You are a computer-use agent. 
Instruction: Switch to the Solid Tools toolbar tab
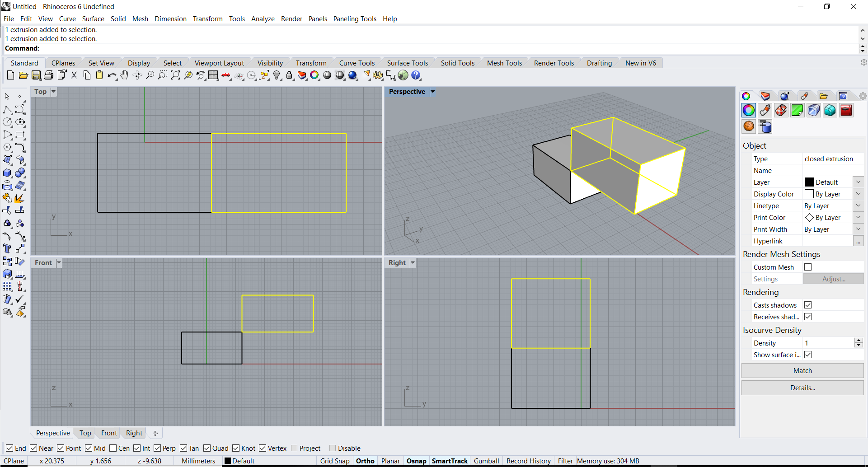coord(457,63)
